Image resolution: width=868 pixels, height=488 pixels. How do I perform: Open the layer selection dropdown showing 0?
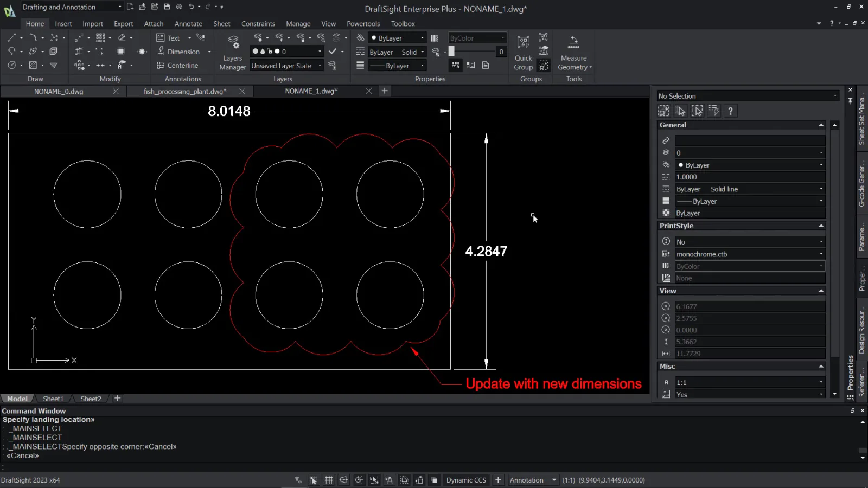286,52
